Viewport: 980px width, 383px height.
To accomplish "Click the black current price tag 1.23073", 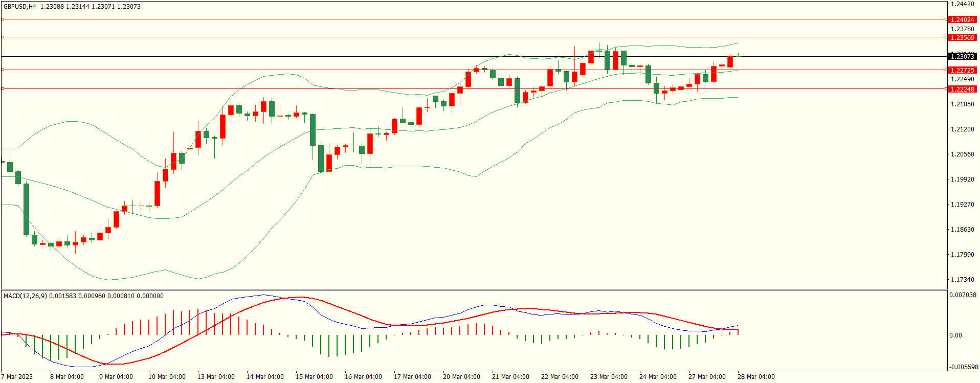I will pyautogui.click(x=962, y=56).
